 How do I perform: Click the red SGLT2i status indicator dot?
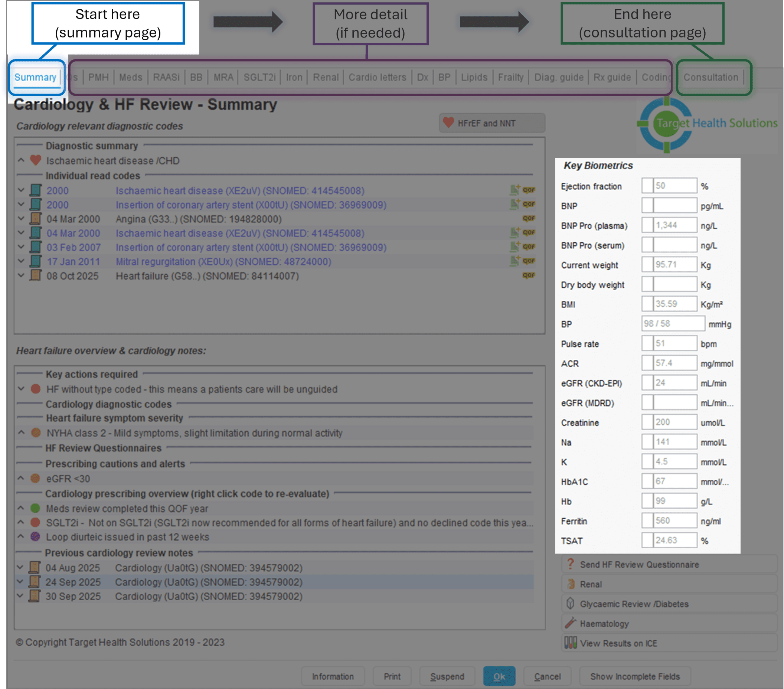click(35, 523)
